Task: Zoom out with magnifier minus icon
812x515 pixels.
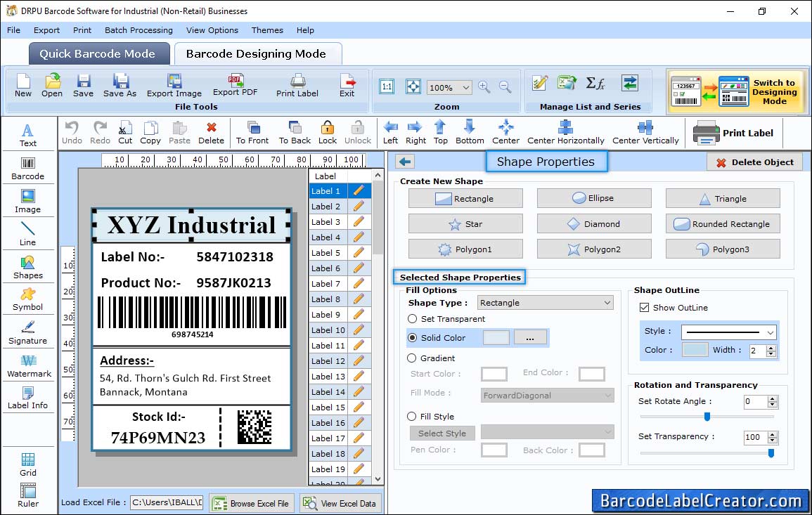Action: (505, 87)
